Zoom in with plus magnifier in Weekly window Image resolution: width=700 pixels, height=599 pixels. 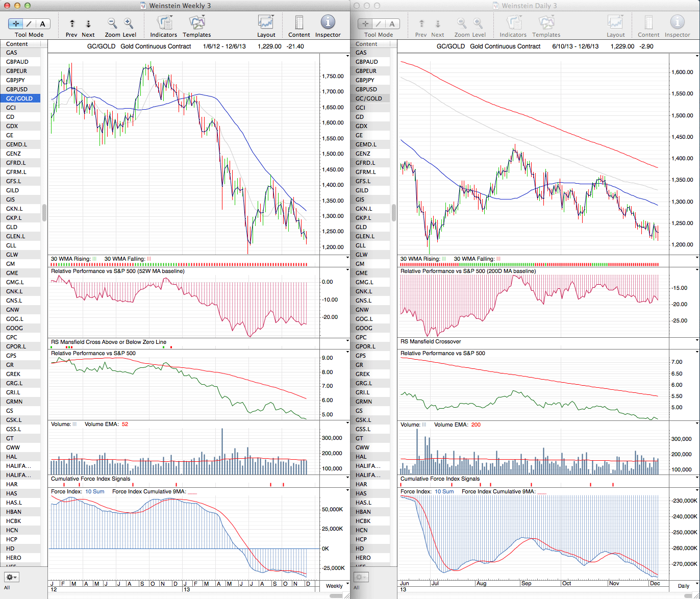[x=129, y=23]
